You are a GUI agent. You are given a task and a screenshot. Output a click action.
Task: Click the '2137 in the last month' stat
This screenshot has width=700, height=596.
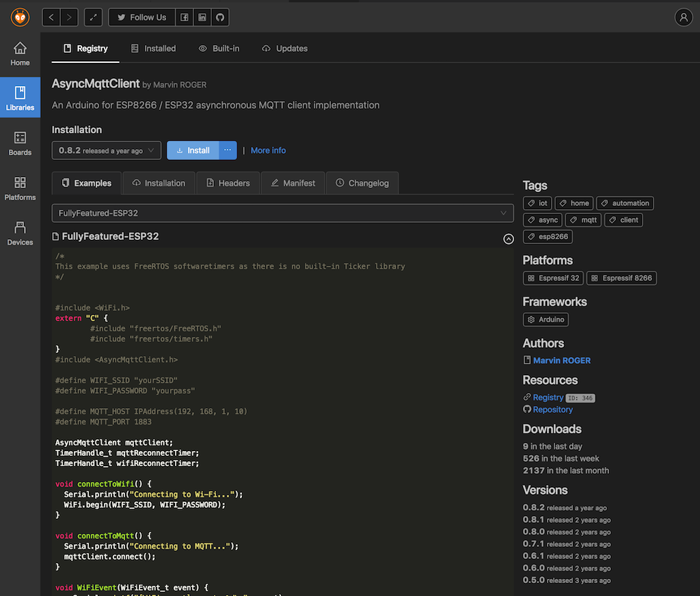point(565,470)
